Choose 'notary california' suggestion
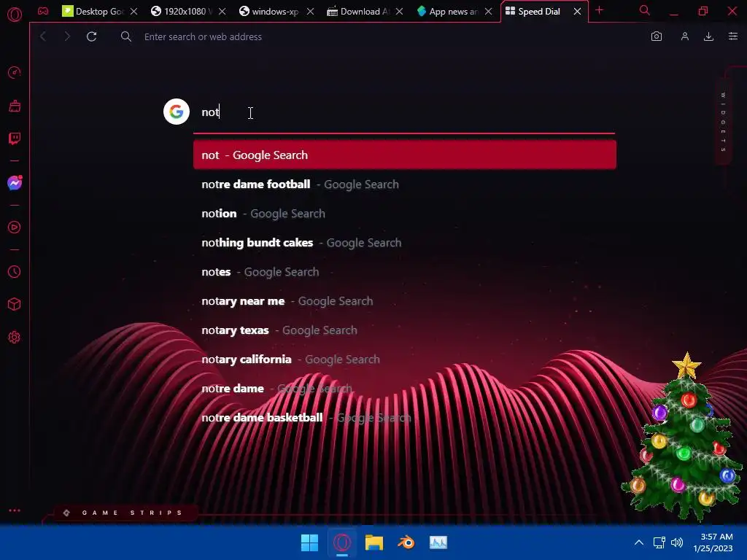Screen dimensions: 747x560 (x=404, y=359)
